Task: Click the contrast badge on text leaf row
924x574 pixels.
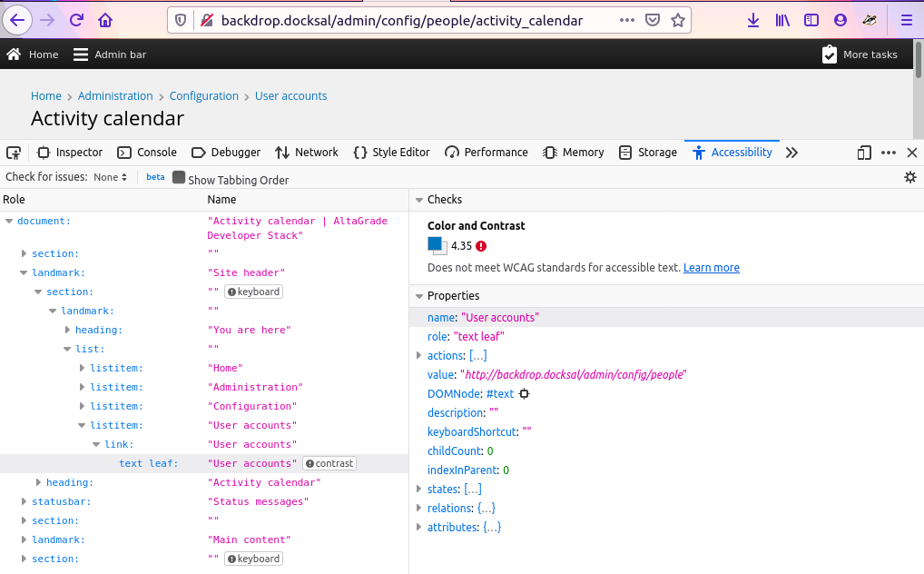Action: [329, 464]
